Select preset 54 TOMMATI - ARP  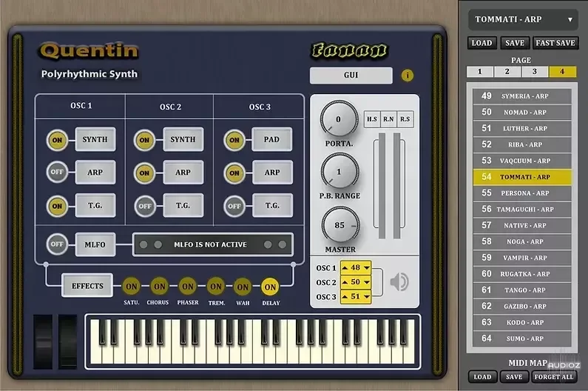(x=522, y=177)
